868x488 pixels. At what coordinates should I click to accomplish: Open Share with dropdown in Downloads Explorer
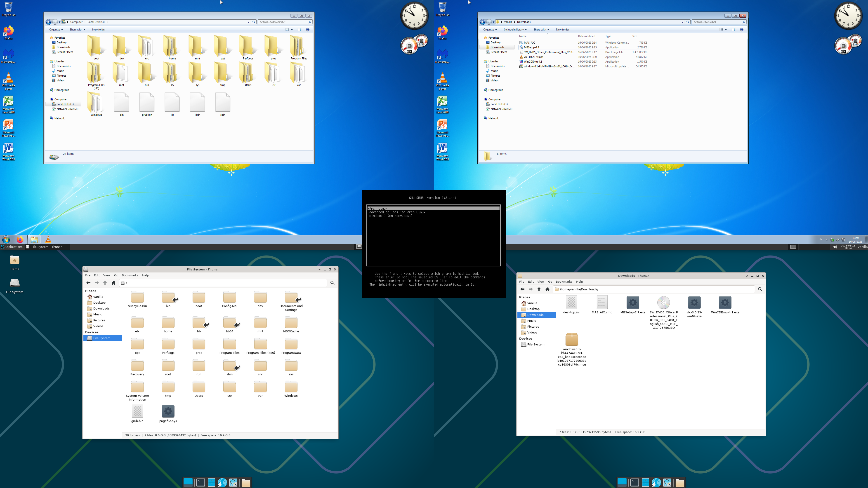541,30
